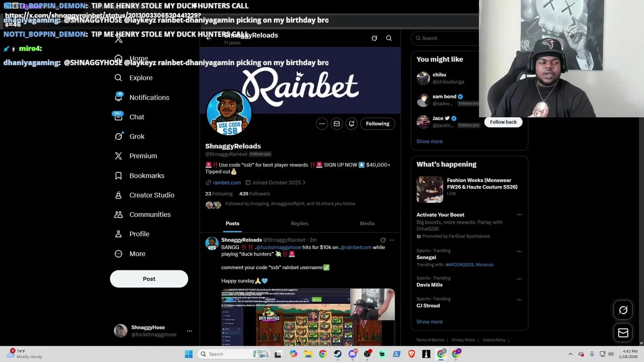Image resolution: width=644 pixels, height=362 pixels.
Task: Open the Davis Mills trending topic
Action: tap(429, 285)
